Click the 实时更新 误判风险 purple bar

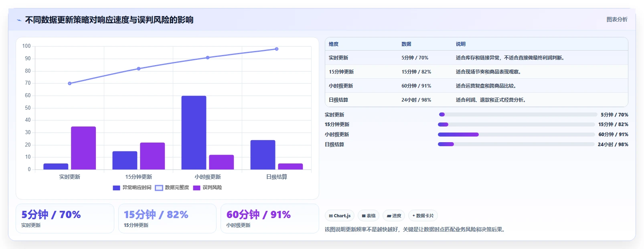coord(83,148)
